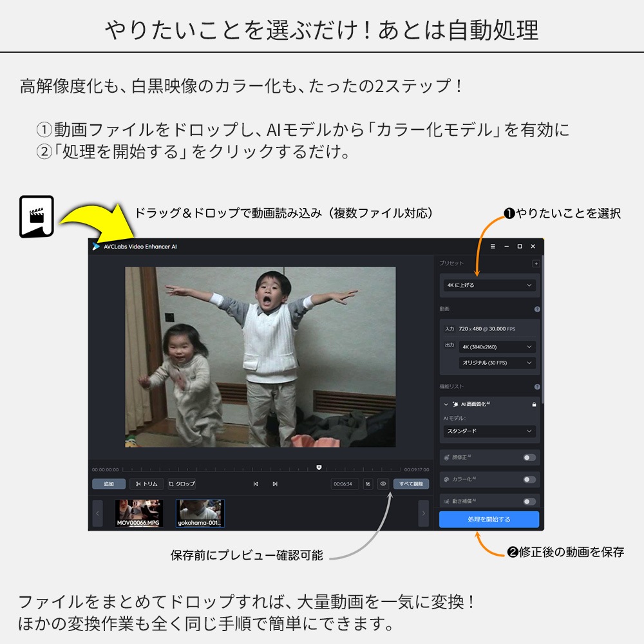Click the eye preview icon

click(383, 484)
